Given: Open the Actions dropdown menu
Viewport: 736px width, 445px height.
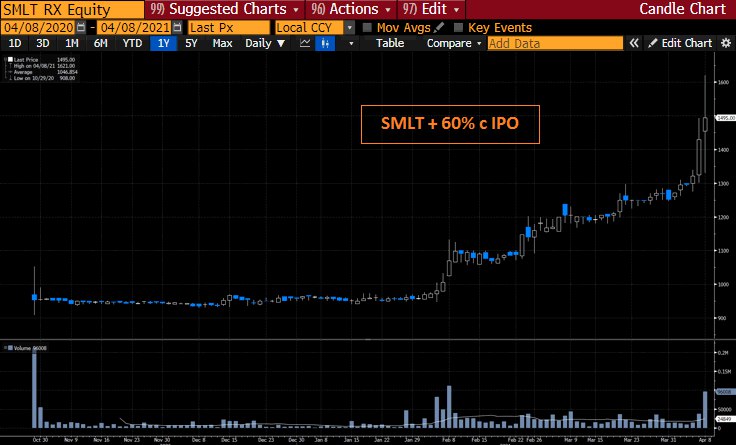Looking at the screenshot, I should click(351, 9).
